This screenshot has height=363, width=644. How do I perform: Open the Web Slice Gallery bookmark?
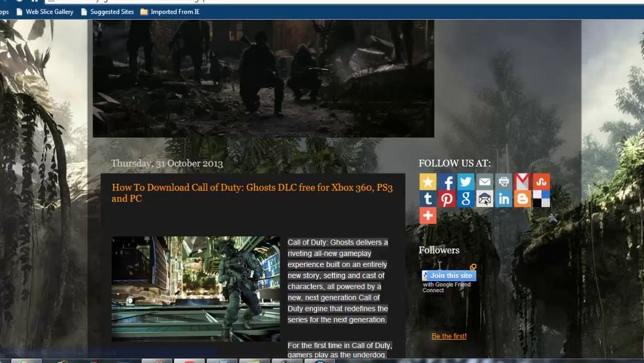pos(44,12)
